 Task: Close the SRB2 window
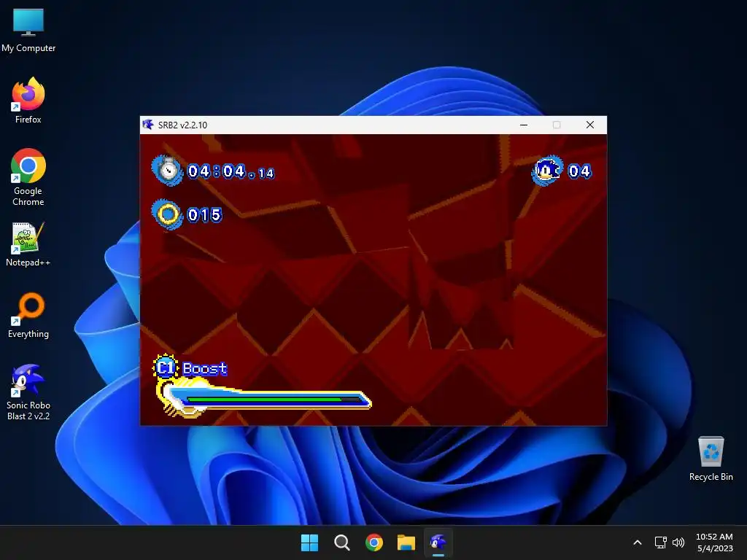(589, 125)
